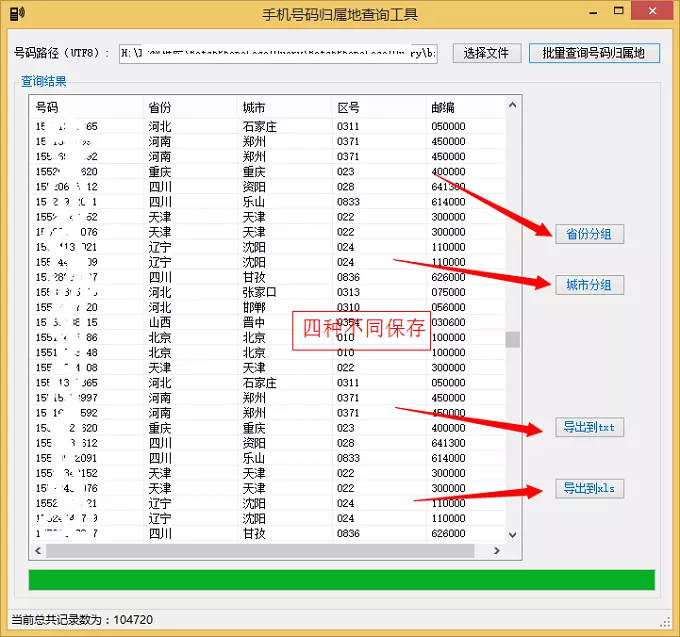The image size is (680, 637).
Task: Maximize the 手机号码归属地查询工具 window
Action: (x=619, y=11)
